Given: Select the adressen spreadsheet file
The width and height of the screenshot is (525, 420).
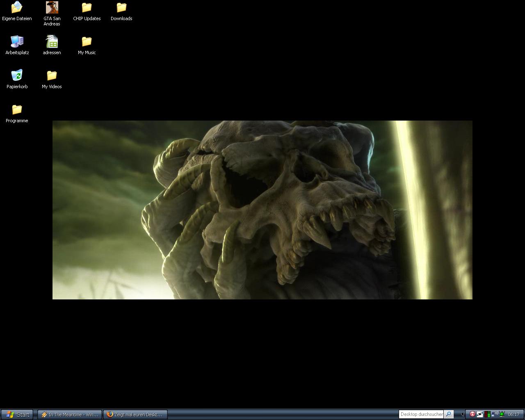Looking at the screenshot, I should tap(52, 42).
